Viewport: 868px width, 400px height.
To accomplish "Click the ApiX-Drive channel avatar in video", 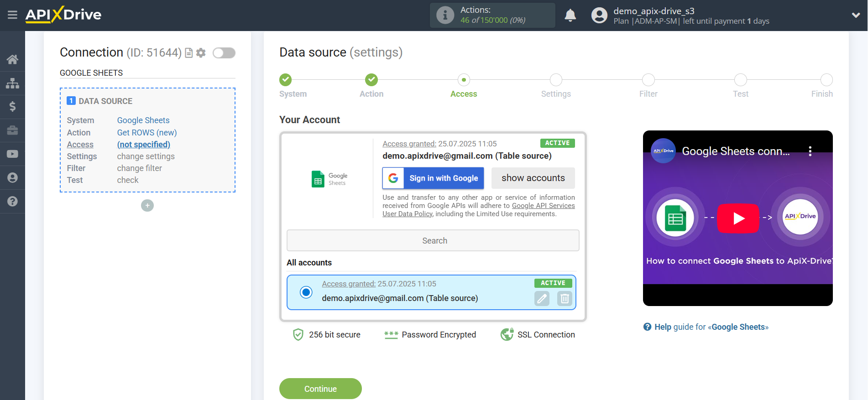I will point(663,151).
